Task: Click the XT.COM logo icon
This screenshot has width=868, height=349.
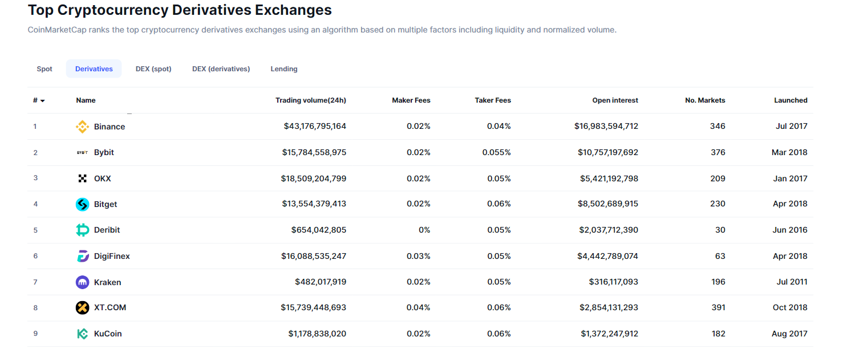Action: click(83, 307)
